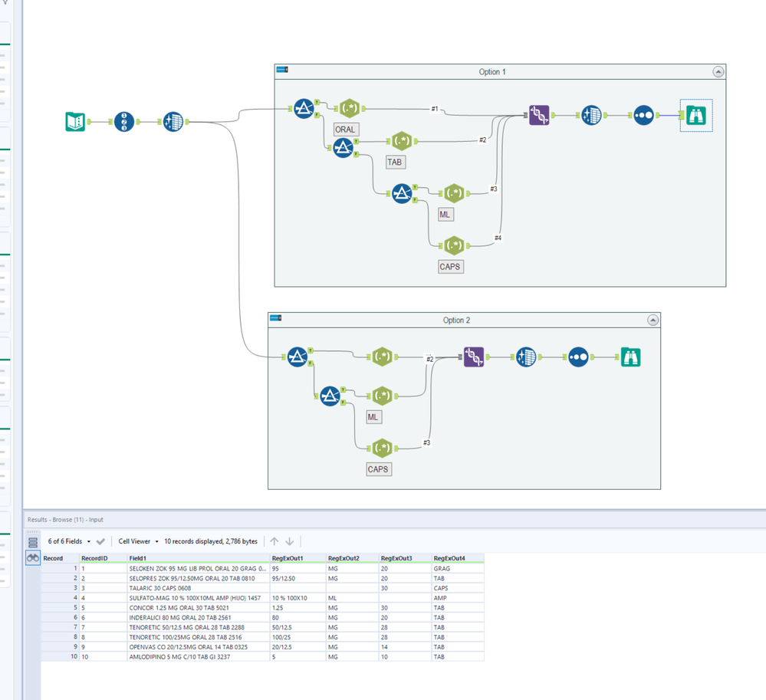Select the Union tool in Option 1
Screen dimensions: 766x700
pos(539,115)
